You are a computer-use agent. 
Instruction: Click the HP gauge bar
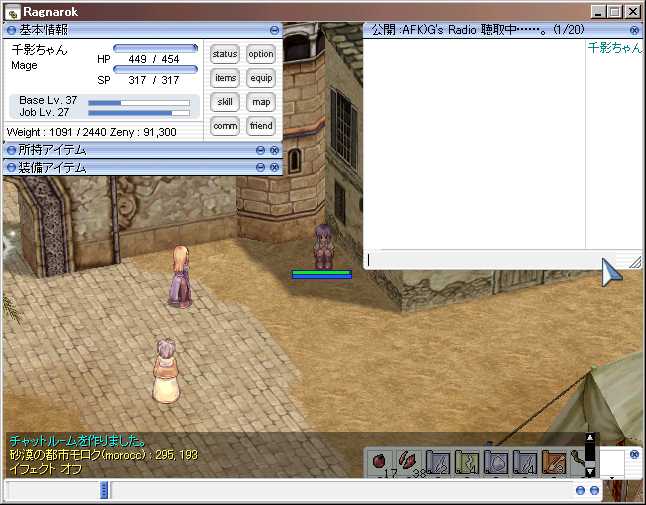(155, 49)
